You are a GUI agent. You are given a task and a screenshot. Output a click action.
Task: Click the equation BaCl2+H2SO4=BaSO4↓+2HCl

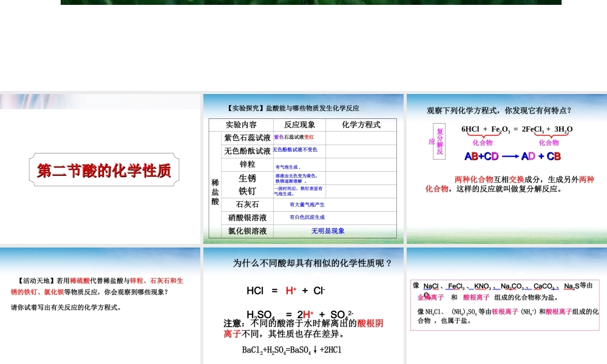[x=291, y=350]
